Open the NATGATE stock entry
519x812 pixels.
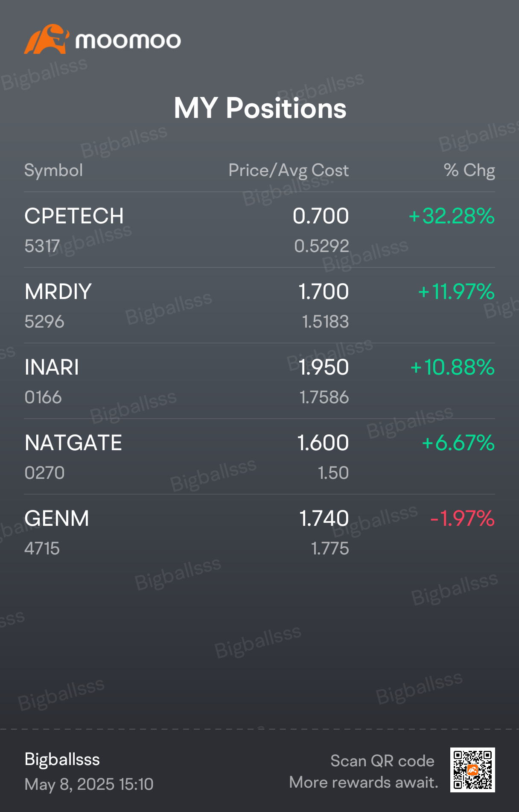tap(259, 457)
